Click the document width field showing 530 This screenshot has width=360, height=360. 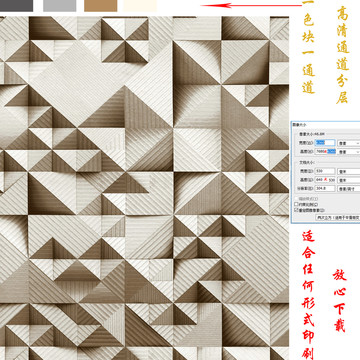pyautogui.click(x=324, y=171)
